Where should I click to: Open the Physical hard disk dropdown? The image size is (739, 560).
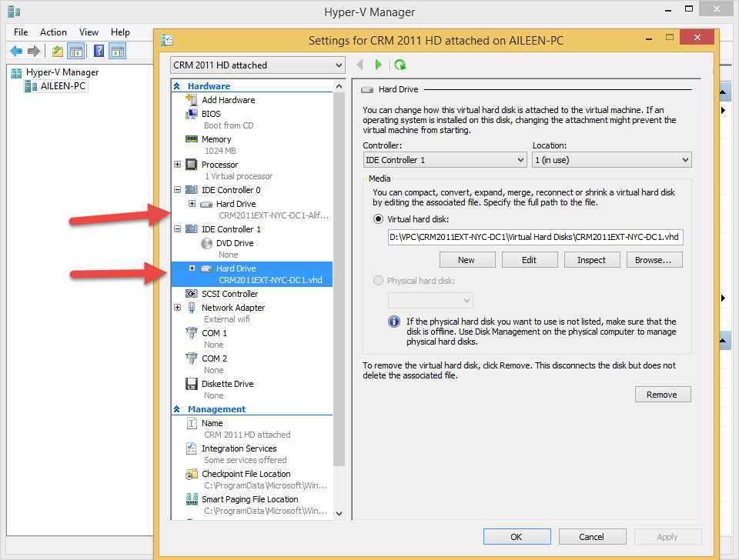pyautogui.click(x=430, y=301)
